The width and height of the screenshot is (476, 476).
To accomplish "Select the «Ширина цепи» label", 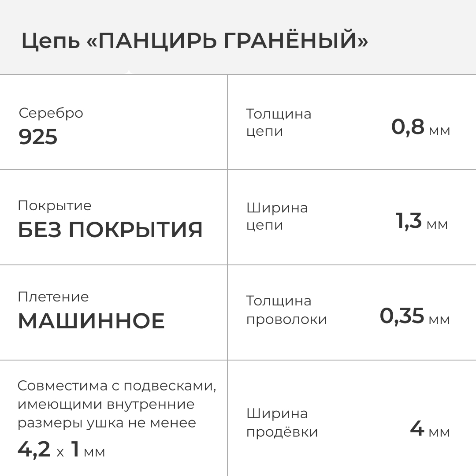I will click(x=277, y=216).
